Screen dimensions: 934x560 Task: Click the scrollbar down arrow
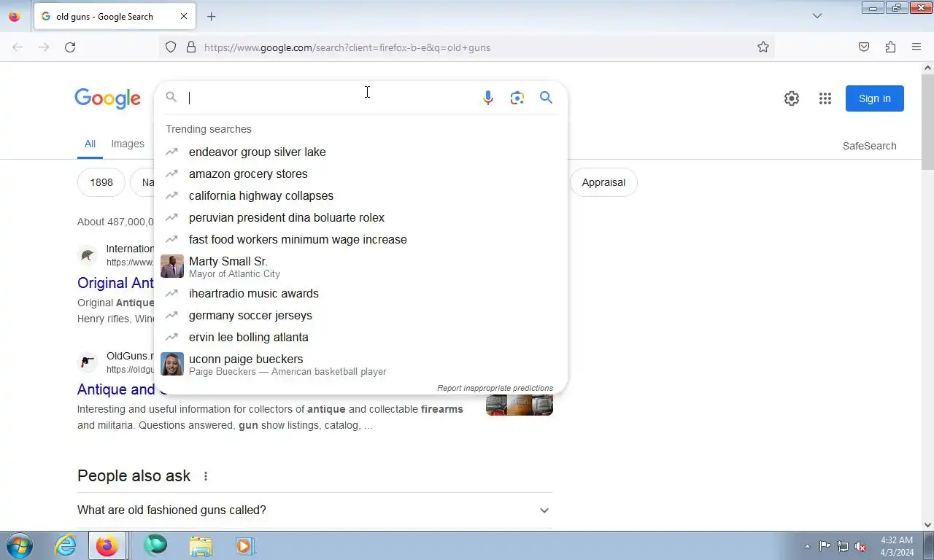click(x=927, y=524)
